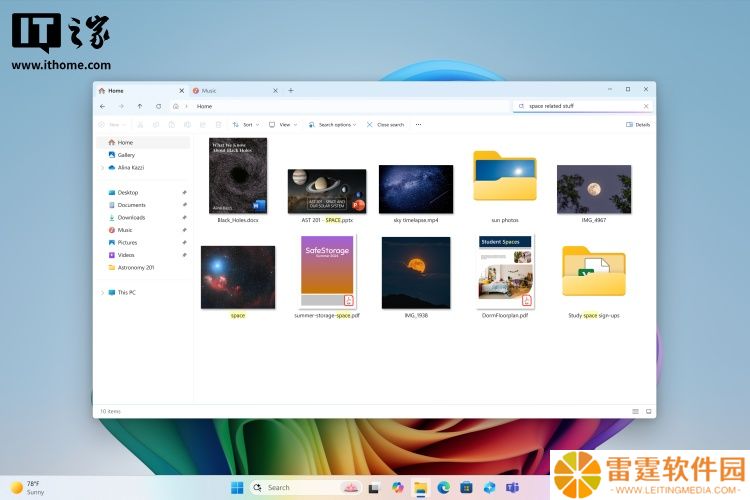Go up one folder level
Screen dimensions: 750x500
pos(140,106)
